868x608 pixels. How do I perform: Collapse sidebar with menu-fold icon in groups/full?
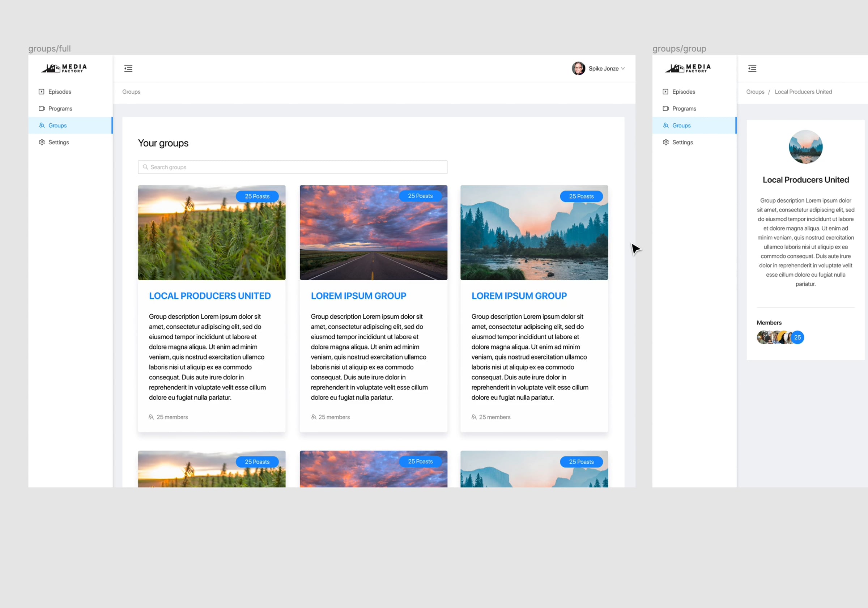pyautogui.click(x=128, y=68)
